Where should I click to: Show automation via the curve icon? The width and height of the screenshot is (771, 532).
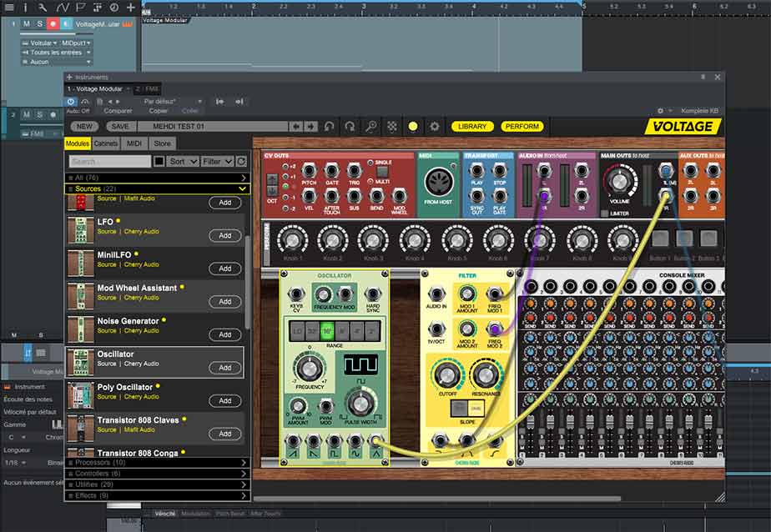63,7
